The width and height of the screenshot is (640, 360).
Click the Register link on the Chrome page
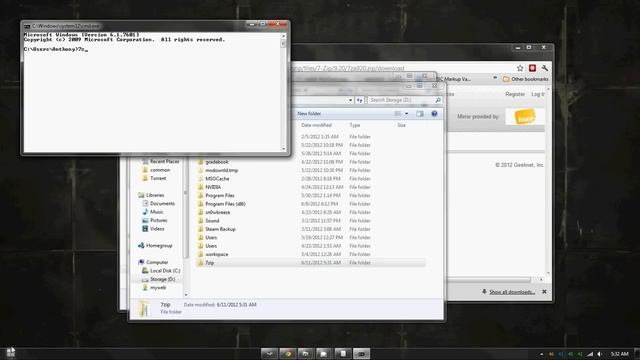515,94
